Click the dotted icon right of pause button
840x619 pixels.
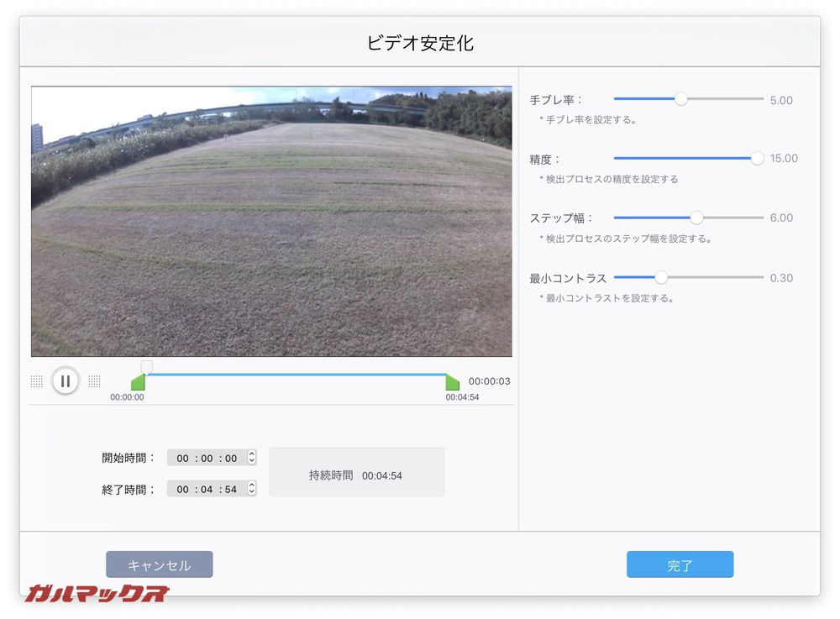tap(94, 381)
